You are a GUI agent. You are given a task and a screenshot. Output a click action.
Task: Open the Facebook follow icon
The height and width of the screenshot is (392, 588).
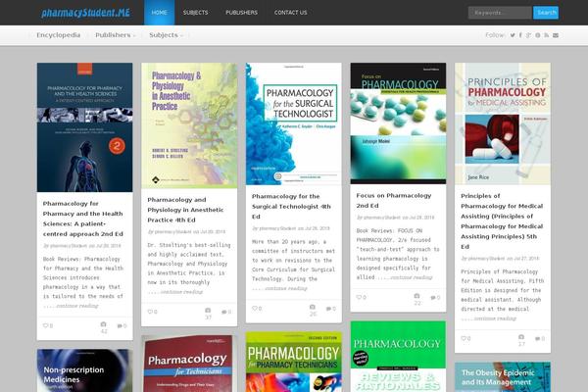[520, 35]
